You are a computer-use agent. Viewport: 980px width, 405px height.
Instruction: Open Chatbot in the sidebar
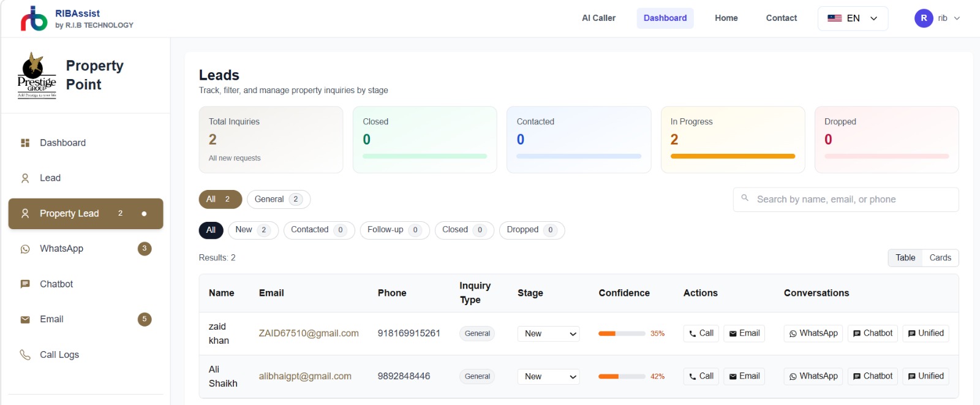(x=86, y=284)
